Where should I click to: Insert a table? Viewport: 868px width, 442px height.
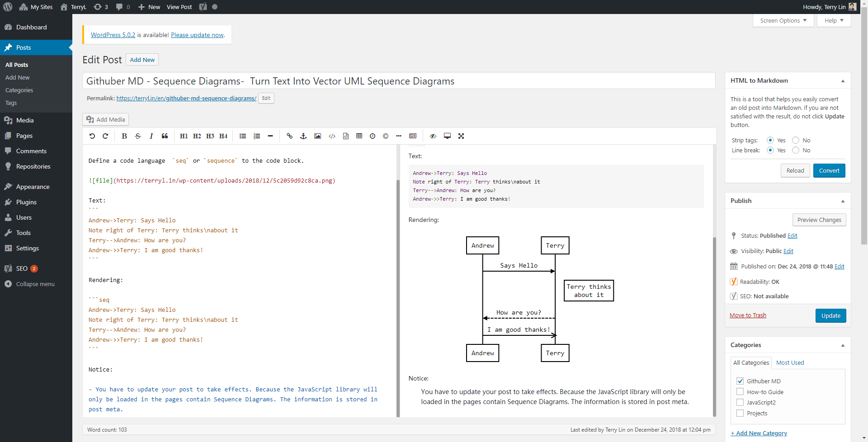click(x=359, y=136)
